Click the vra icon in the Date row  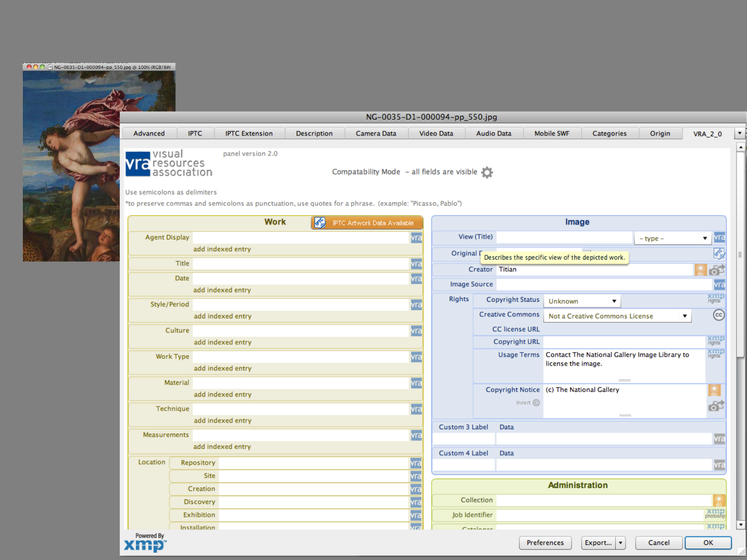pos(416,278)
